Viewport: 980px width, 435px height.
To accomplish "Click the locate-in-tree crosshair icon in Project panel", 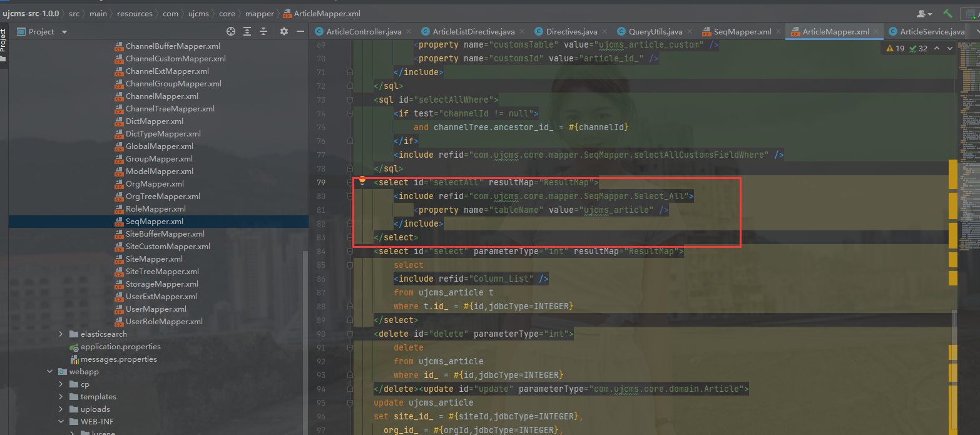I will pyautogui.click(x=231, y=31).
